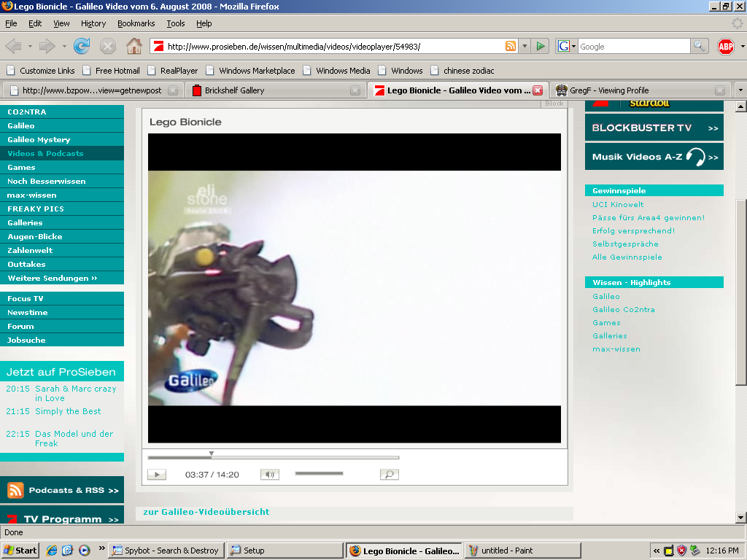Image resolution: width=747 pixels, height=560 pixels.
Task: Click the Podcasts & RSS orange feed icon
Action: [x=15, y=490]
